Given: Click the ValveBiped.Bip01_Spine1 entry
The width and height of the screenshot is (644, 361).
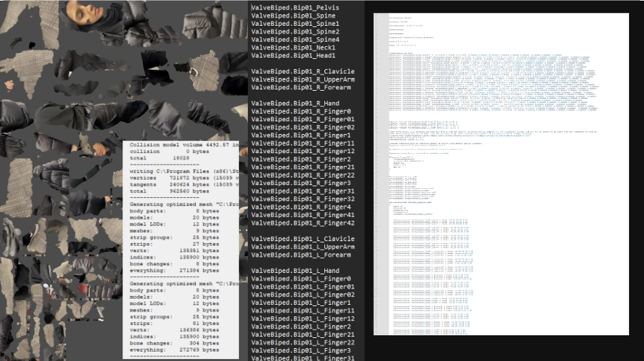Looking at the screenshot, I should click(x=295, y=24).
